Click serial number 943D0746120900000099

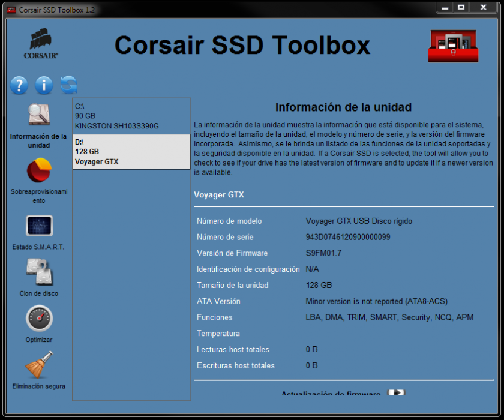348,237
